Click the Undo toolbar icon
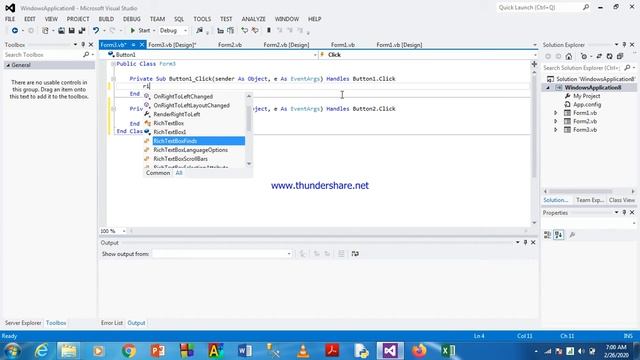Viewport: 640px width, 360px height. (96, 31)
